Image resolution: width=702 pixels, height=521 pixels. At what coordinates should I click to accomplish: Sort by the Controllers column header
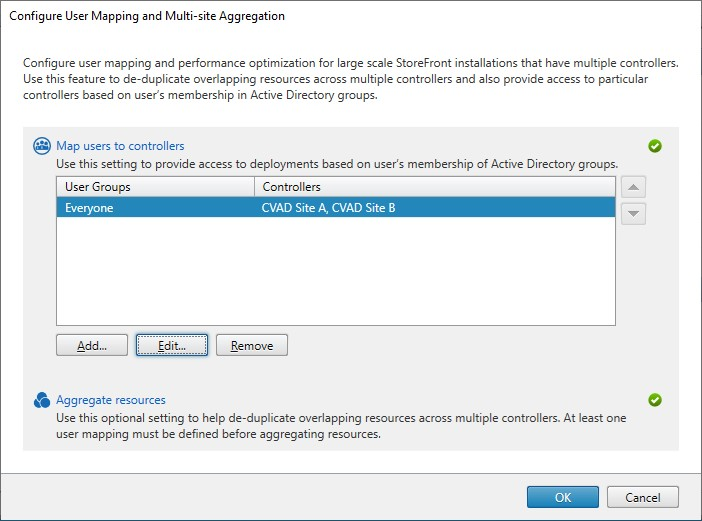pos(435,187)
